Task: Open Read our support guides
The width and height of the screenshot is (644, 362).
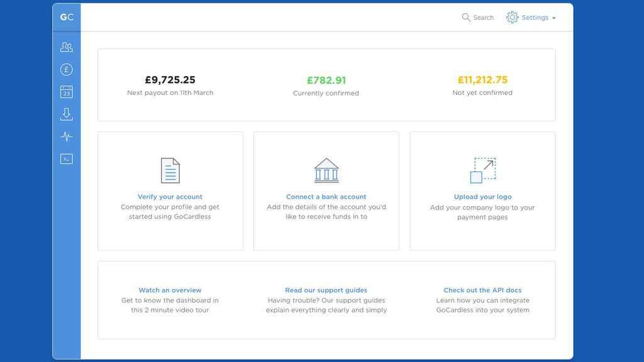Action: [x=326, y=290]
